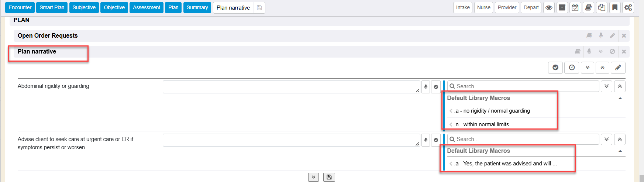Collapse Default Library Macros for Advise client

(620, 151)
